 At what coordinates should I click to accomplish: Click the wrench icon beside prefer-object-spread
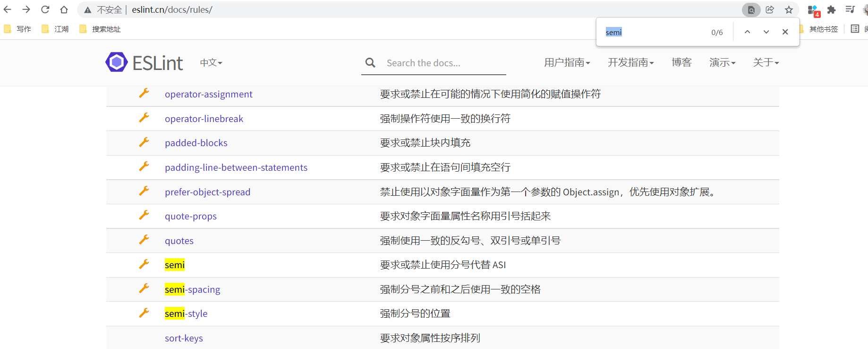tap(144, 191)
